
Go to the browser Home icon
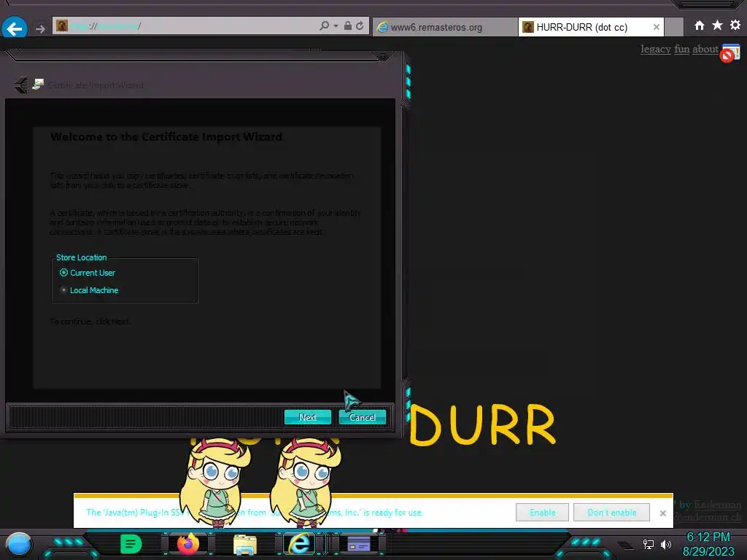point(700,26)
